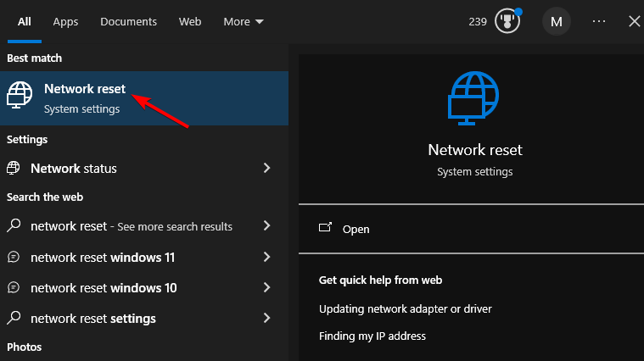Click the 'Search the web' heading
Viewport: 644px width, 361px height.
tap(45, 197)
